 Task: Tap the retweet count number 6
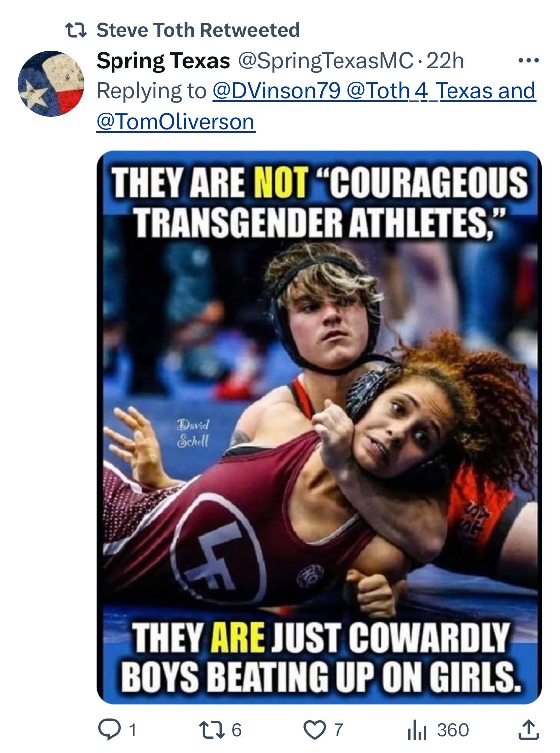click(x=236, y=730)
